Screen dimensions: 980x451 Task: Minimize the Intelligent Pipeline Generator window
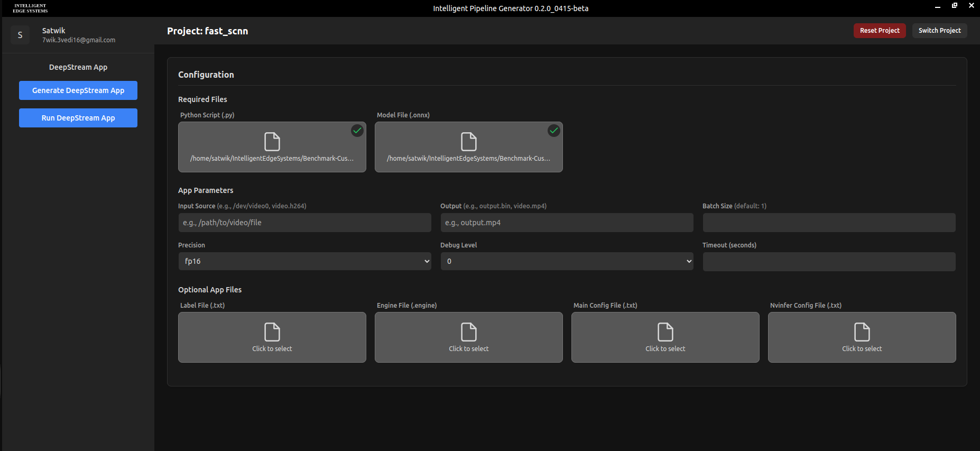click(x=938, y=7)
